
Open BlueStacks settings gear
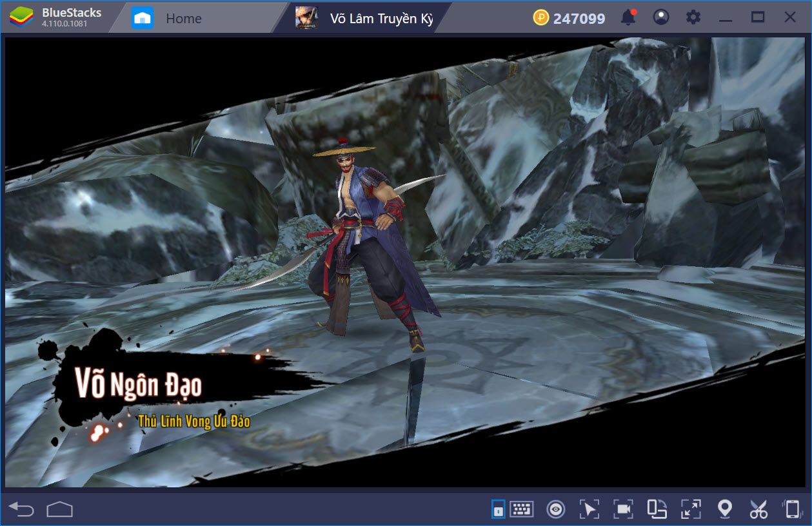pyautogui.click(x=693, y=17)
